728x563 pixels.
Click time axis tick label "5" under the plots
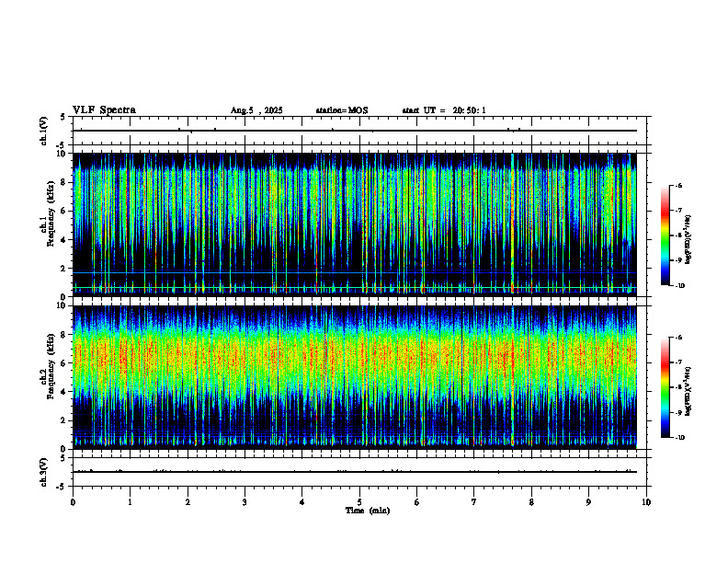click(359, 502)
